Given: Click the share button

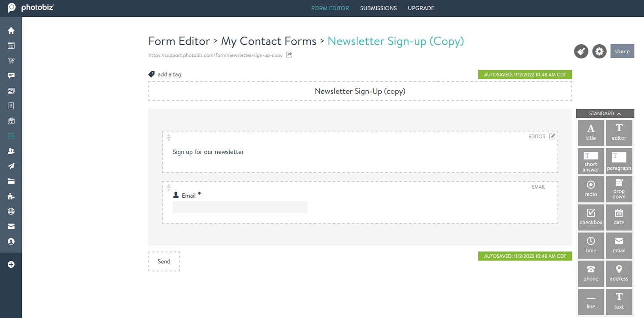Looking at the screenshot, I should [622, 51].
